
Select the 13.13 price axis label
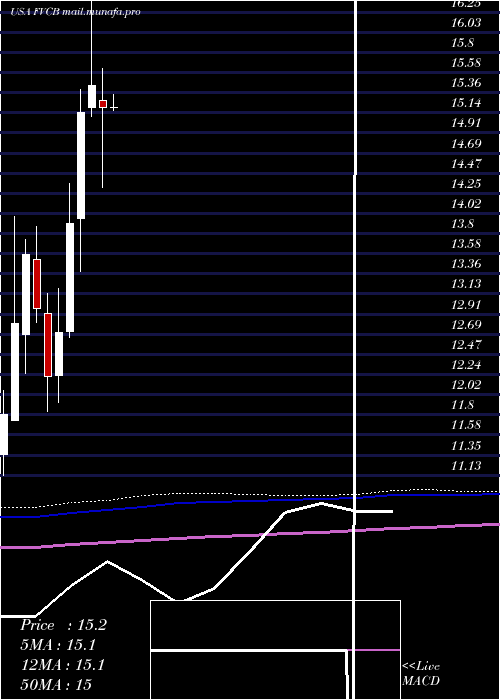[466, 284]
